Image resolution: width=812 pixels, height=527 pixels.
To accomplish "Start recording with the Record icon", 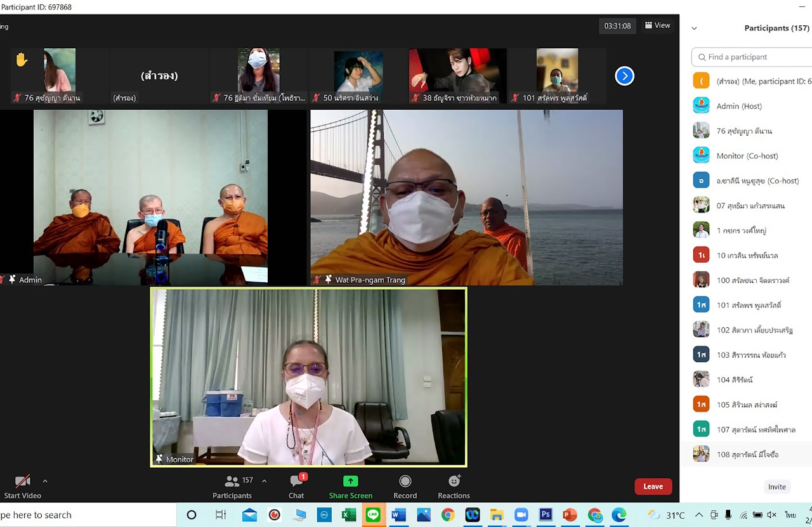I will [x=405, y=481].
